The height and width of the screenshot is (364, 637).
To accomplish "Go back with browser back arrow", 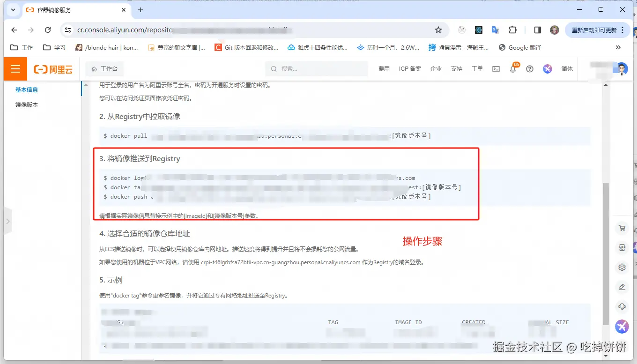I will coord(14,30).
